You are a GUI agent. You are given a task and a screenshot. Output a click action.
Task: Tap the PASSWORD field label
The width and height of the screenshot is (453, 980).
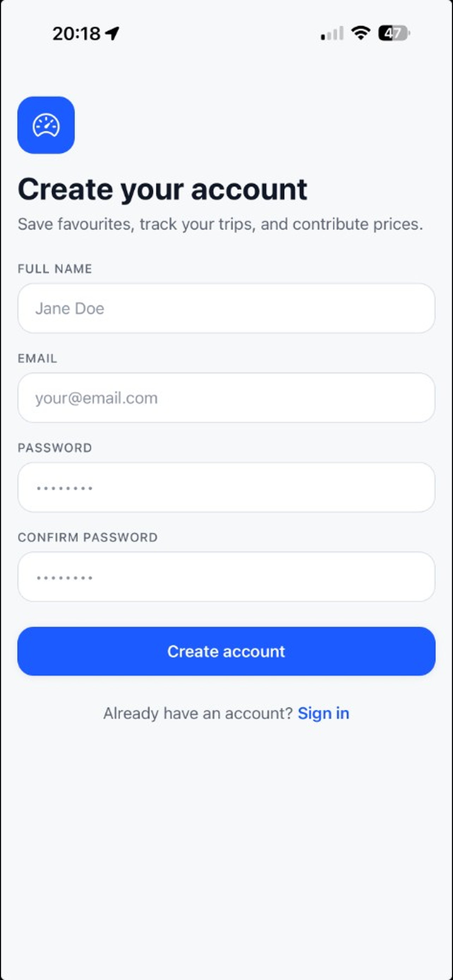pos(55,448)
